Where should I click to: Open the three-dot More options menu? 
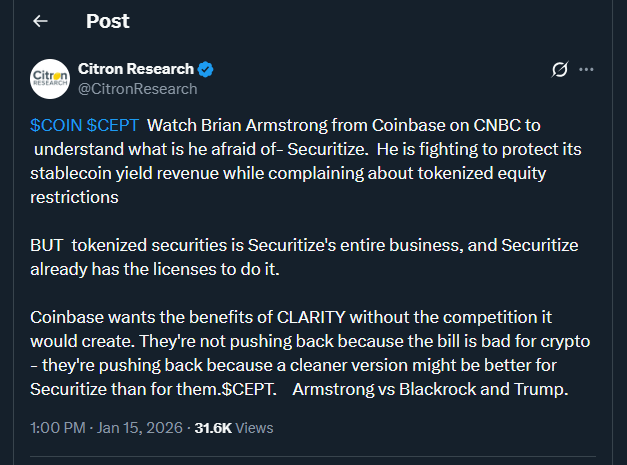tap(587, 69)
